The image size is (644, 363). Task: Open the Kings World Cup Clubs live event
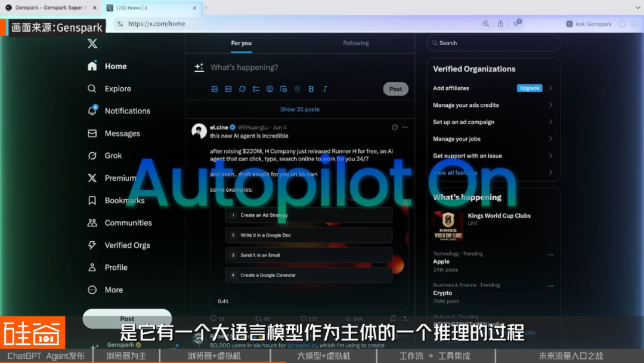pyautogui.click(x=499, y=216)
